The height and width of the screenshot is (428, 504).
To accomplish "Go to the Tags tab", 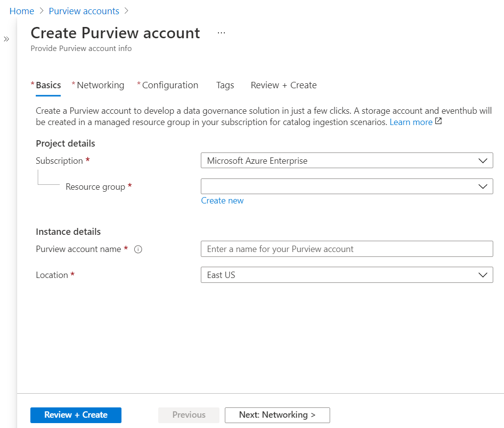I will click(x=225, y=85).
